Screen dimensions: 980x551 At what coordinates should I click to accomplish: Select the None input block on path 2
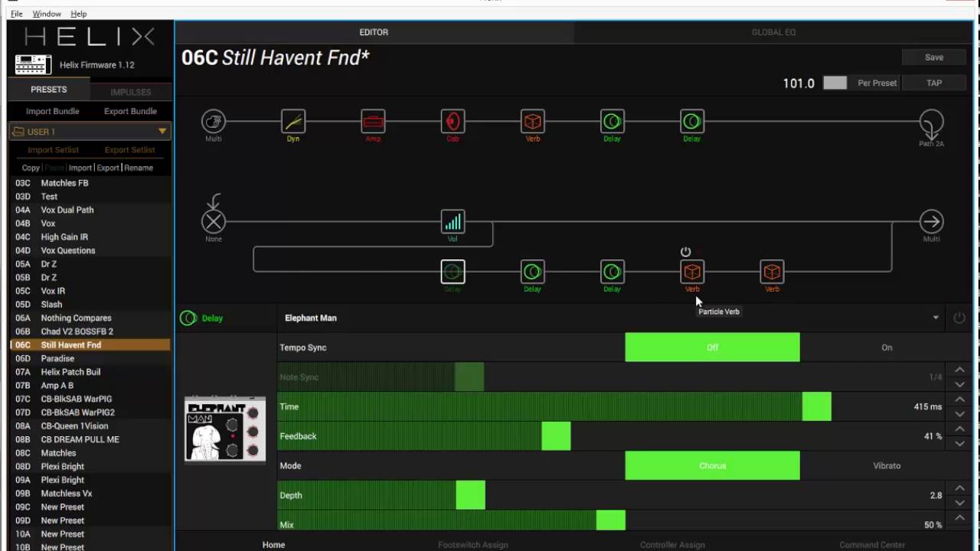(x=214, y=222)
